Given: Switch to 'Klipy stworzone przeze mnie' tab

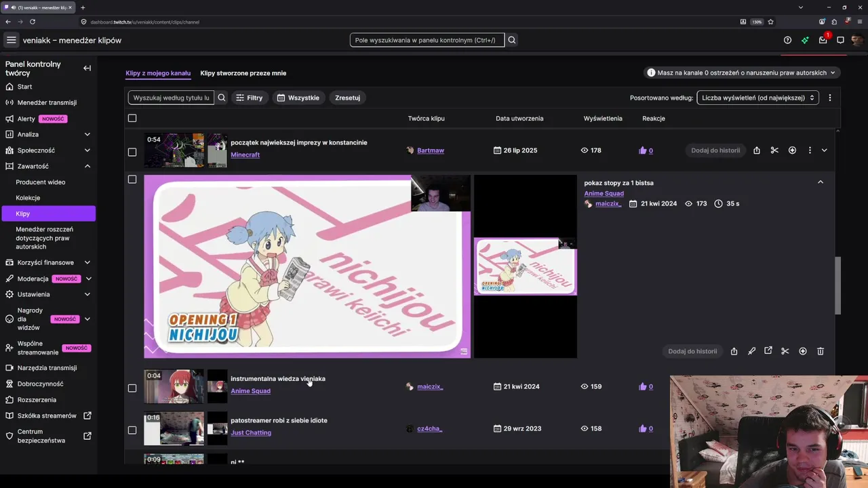Looking at the screenshot, I should [243, 73].
